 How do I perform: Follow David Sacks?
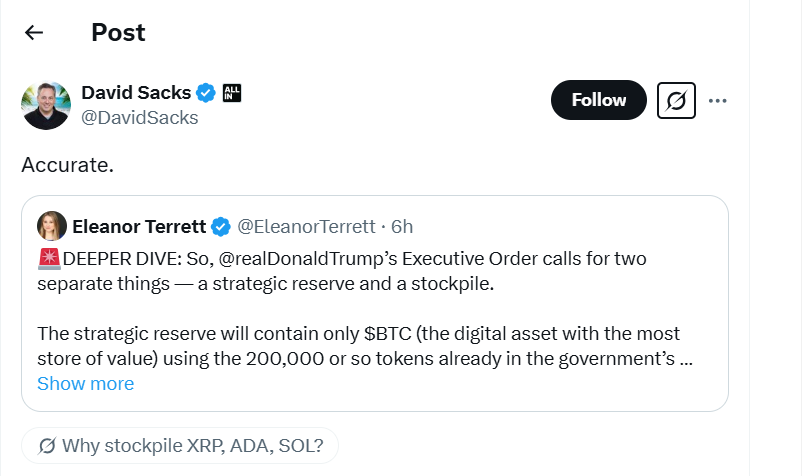[x=598, y=100]
